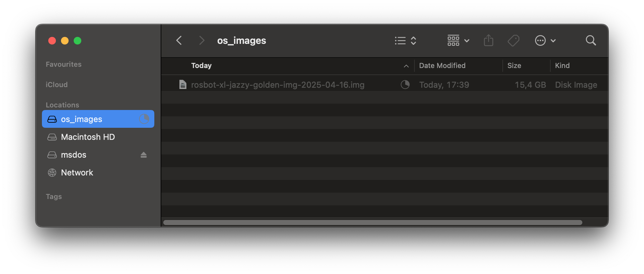Open Macintosh HD in sidebar
The width and height of the screenshot is (644, 274).
(98, 137)
